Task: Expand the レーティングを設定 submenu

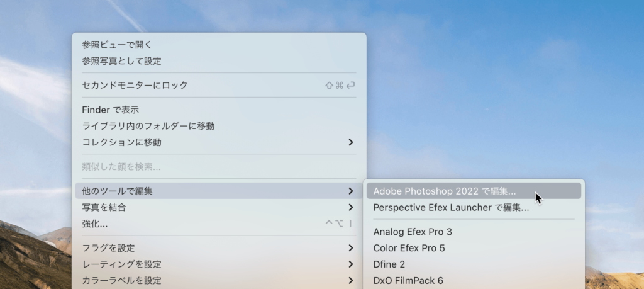Action: coord(219,264)
